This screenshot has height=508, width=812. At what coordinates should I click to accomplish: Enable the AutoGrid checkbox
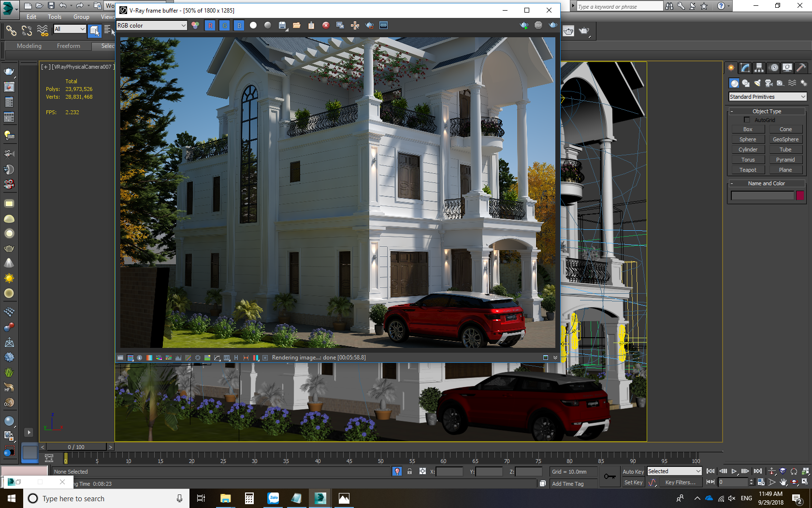click(747, 120)
